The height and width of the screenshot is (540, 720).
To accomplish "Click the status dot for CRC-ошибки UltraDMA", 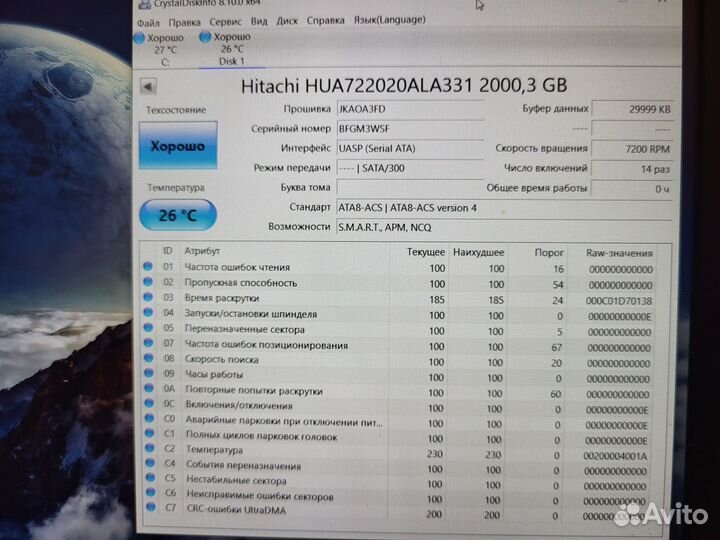I will pyautogui.click(x=151, y=507).
